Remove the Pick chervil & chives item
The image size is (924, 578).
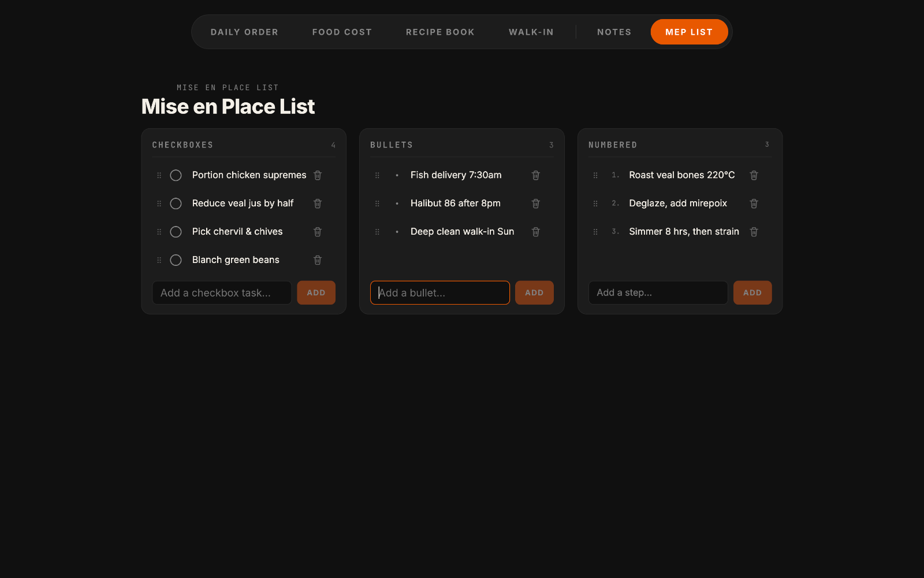[318, 232]
